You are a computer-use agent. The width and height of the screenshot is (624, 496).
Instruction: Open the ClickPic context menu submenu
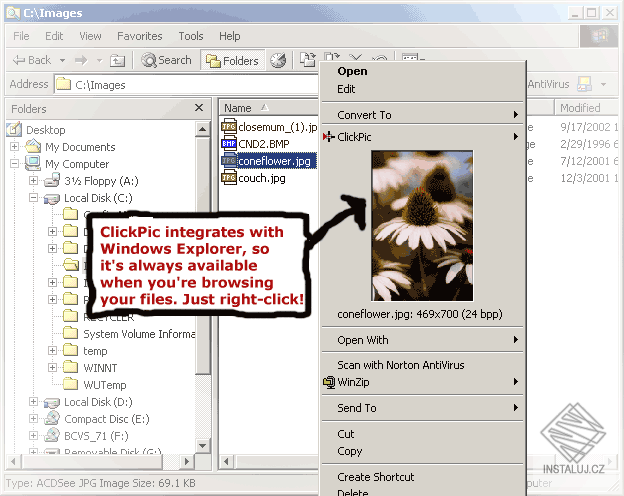coord(422,137)
